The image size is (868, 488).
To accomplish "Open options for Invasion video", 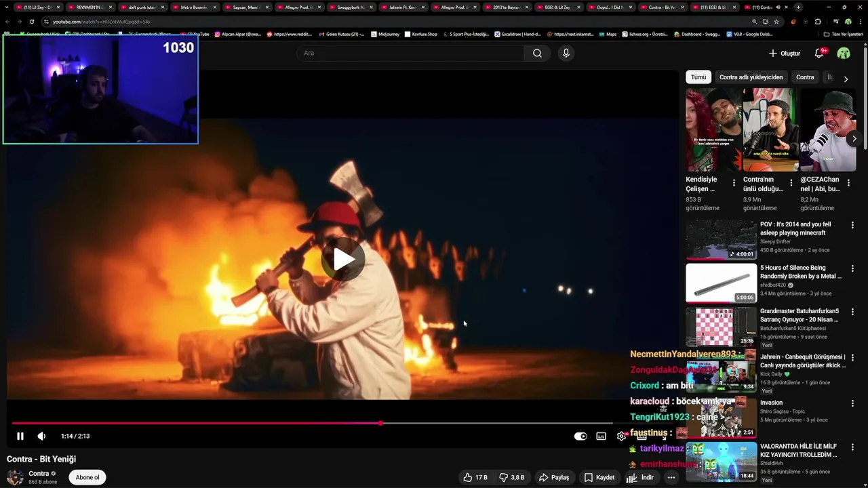I will pos(852,403).
